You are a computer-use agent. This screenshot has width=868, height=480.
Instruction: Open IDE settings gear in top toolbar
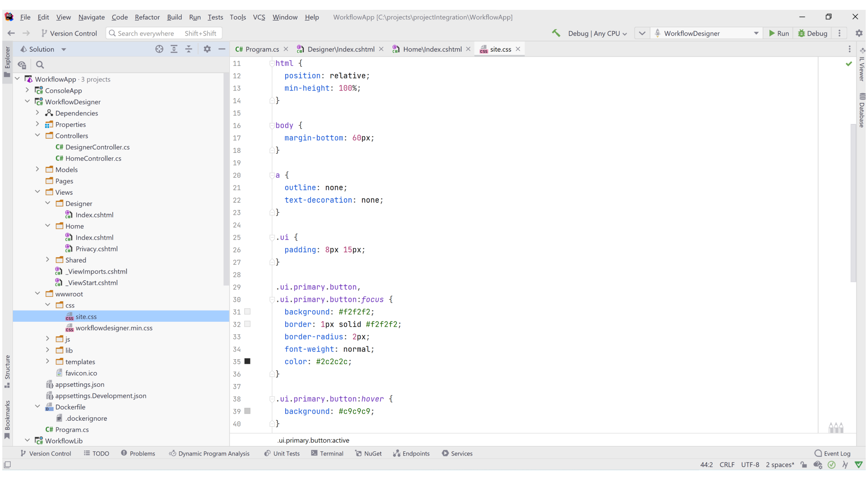(859, 33)
